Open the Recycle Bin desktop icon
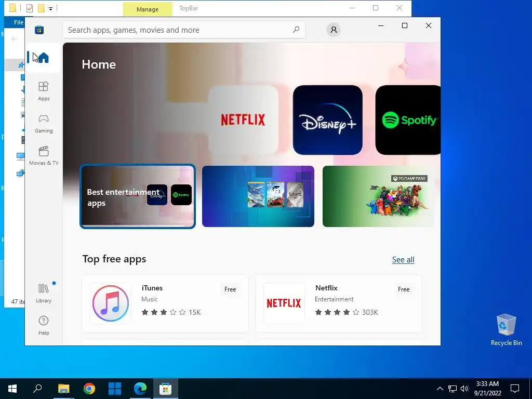Image resolution: width=532 pixels, height=399 pixels. (x=506, y=330)
